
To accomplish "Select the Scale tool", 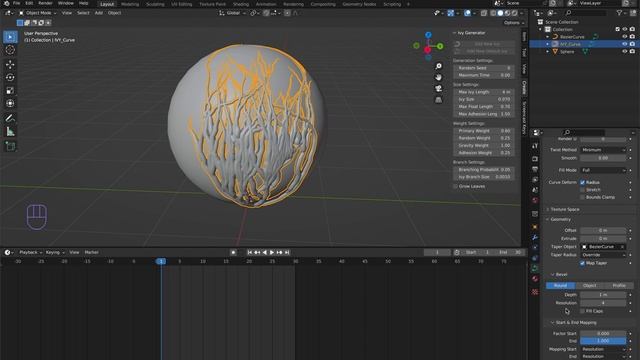I will click(x=10, y=91).
